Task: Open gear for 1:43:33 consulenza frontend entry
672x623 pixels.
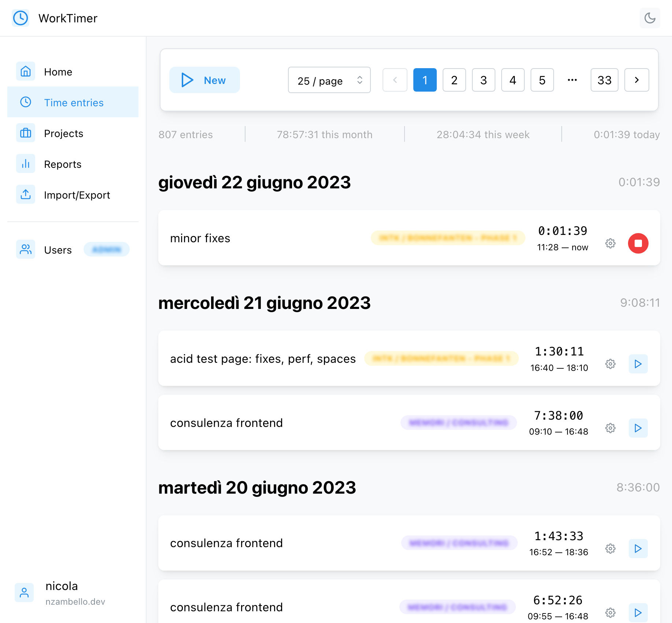Action: (x=610, y=549)
